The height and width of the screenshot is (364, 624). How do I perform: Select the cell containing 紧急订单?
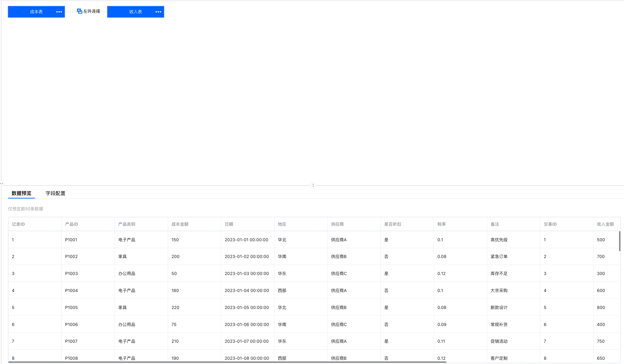point(499,256)
